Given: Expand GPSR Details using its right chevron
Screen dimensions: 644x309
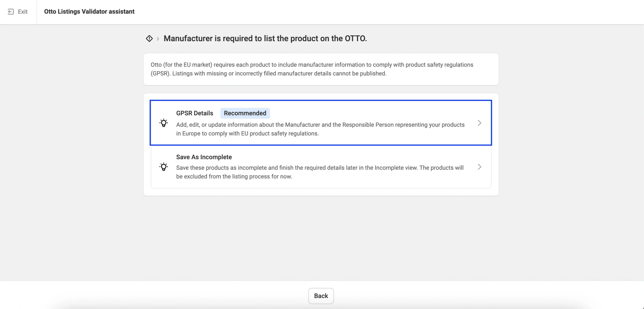Looking at the screenshot, I should pos(479,123).
